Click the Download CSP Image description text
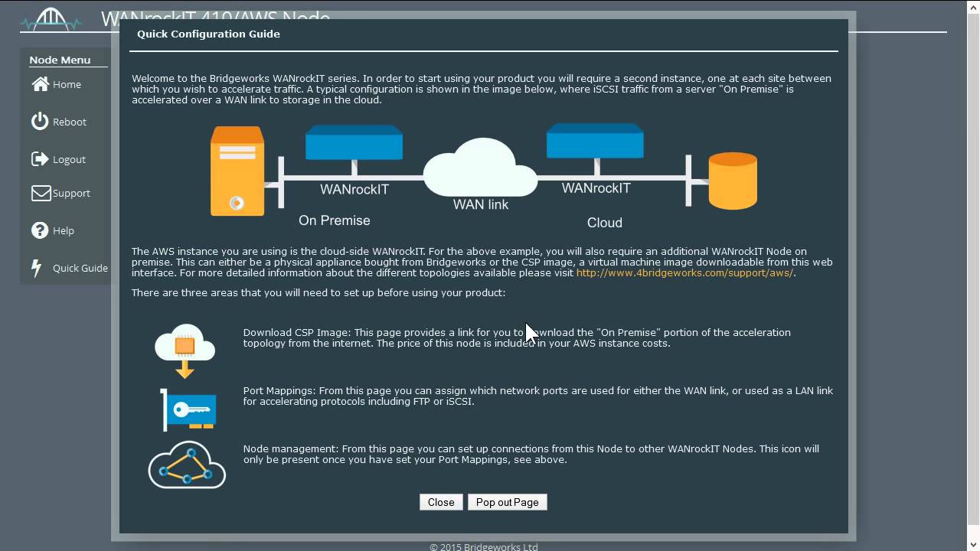The image size is (980, 551). click(x=517, y=337)
